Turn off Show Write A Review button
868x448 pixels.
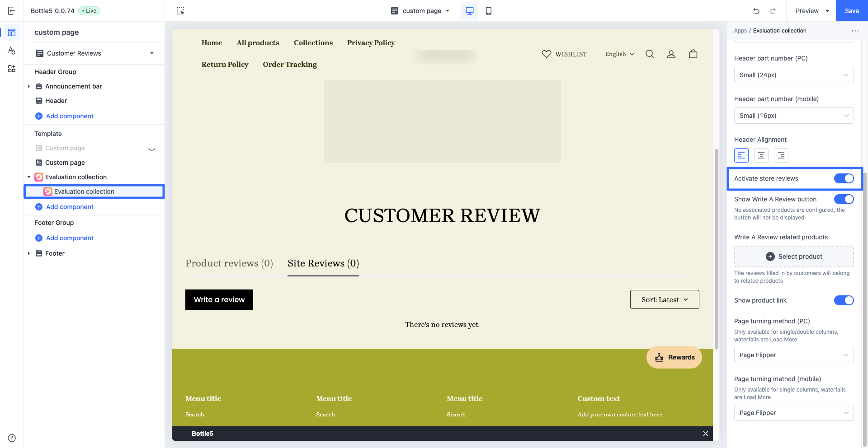pos(844,199)
